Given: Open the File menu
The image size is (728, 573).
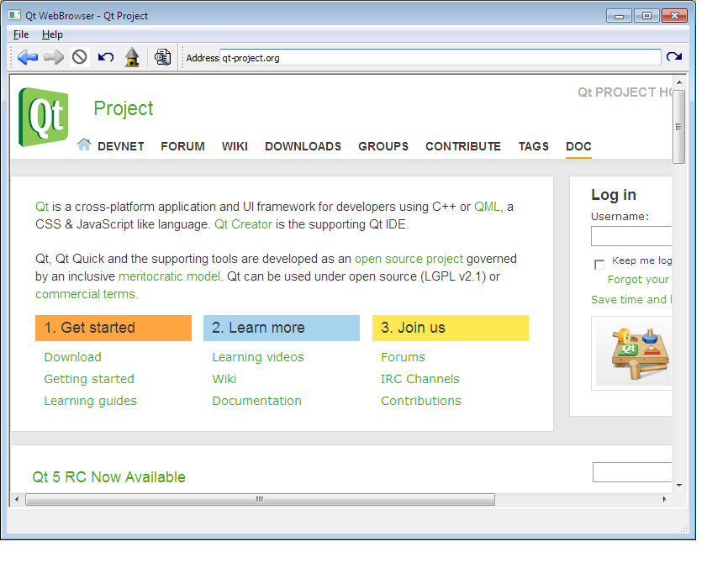Looking at the screenshot, I should click(20, 34).
